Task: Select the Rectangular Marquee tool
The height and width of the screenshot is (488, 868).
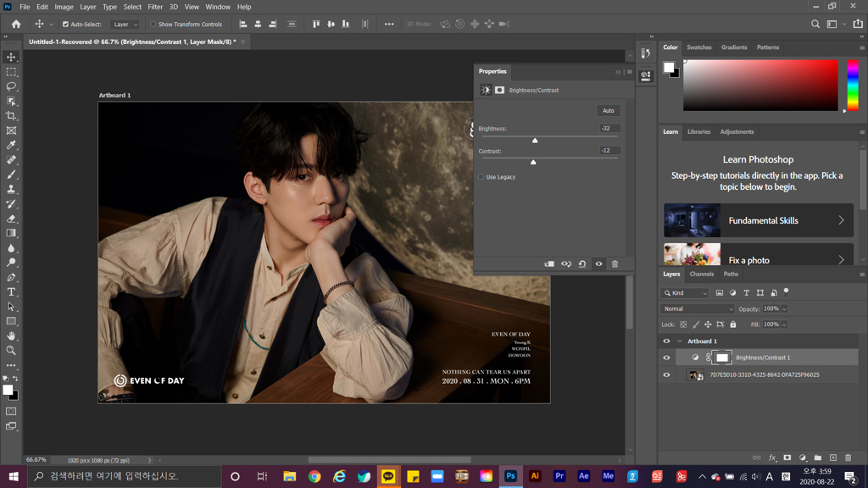Action: click(11, 72)
